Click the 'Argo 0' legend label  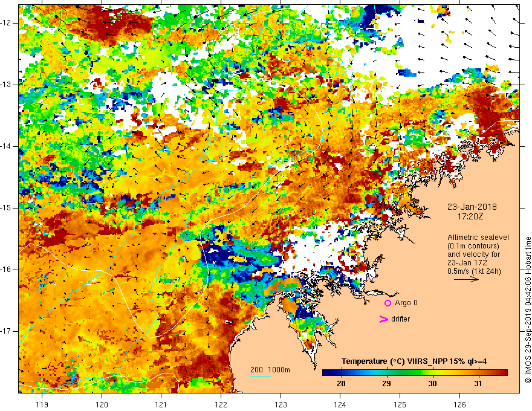(406, 303)
